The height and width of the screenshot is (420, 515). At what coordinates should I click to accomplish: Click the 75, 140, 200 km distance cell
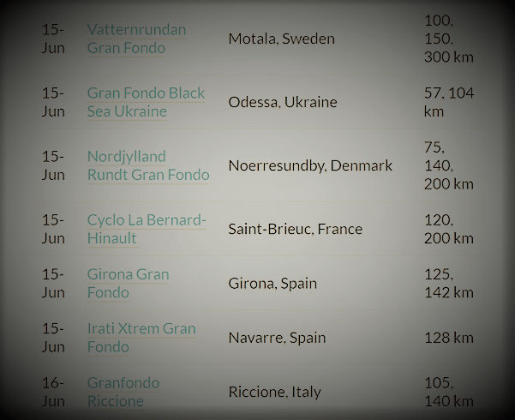[448, 165]
